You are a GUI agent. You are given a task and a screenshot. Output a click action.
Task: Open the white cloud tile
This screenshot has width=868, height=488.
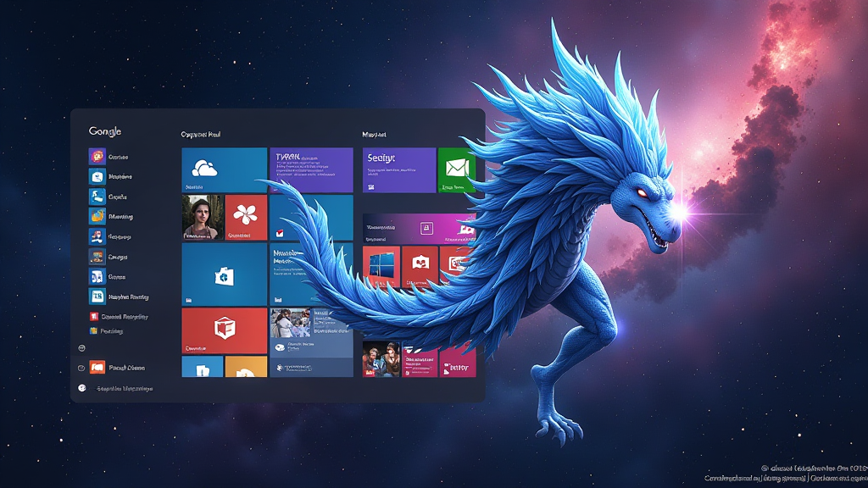[224, 169]
